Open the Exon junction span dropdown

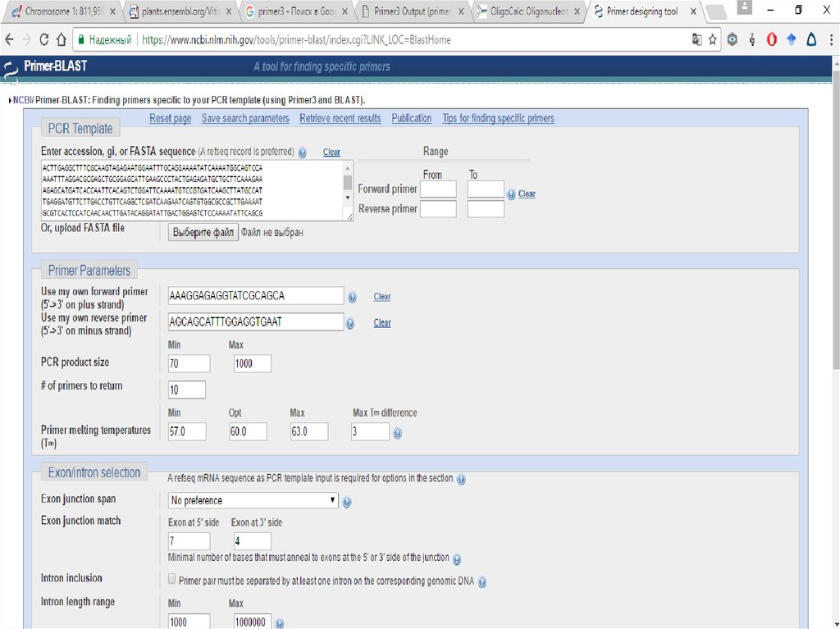[253, 500]
